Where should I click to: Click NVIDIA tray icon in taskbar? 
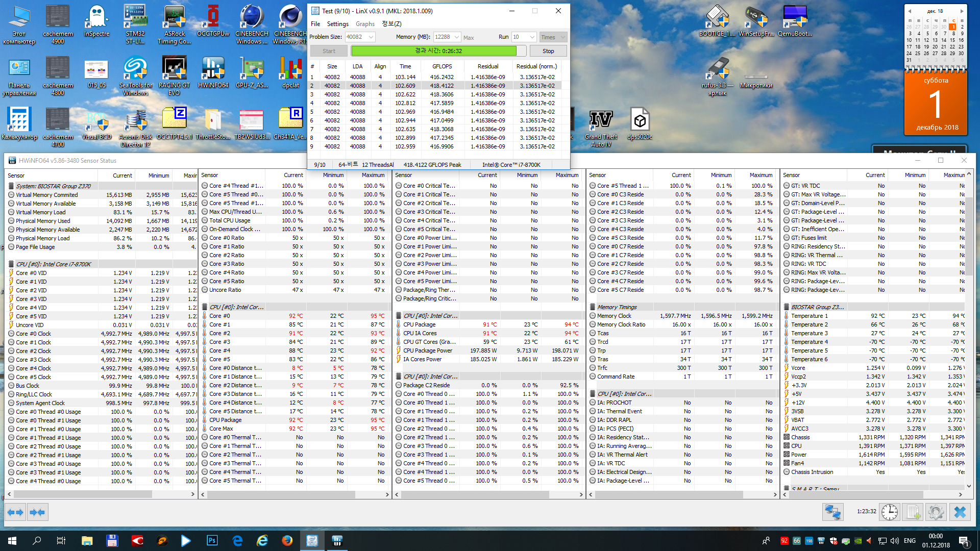click(x=858, y=541)
